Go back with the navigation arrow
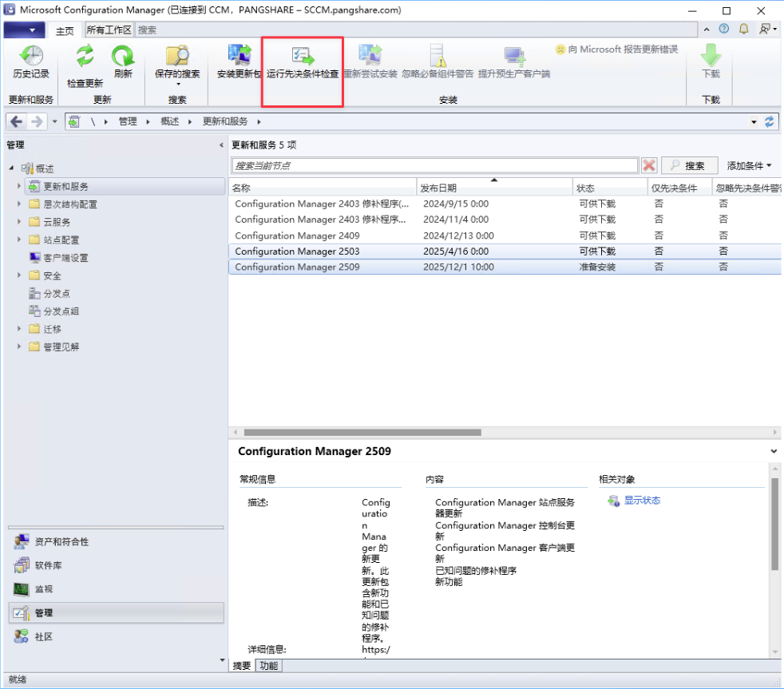Image resolution: width=784 pixels, height=689 pixels. click(17, 121)
